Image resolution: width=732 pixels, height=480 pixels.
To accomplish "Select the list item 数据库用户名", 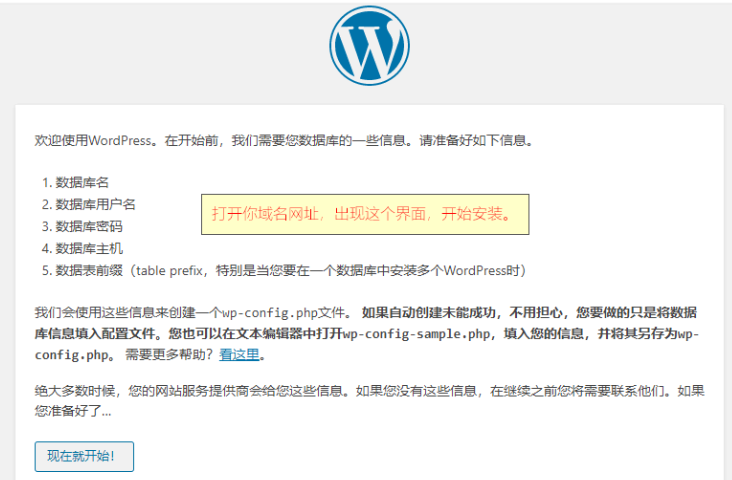I will click(95, 204).
